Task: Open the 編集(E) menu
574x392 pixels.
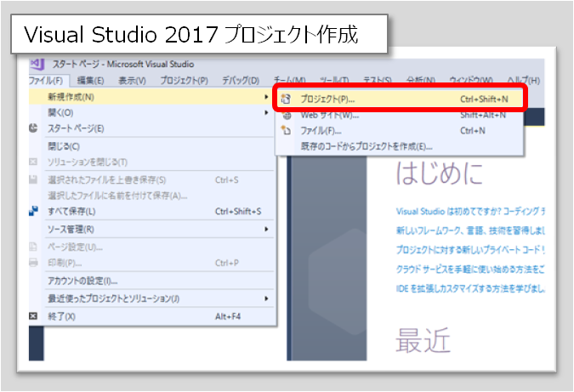Action: [91, 80]
